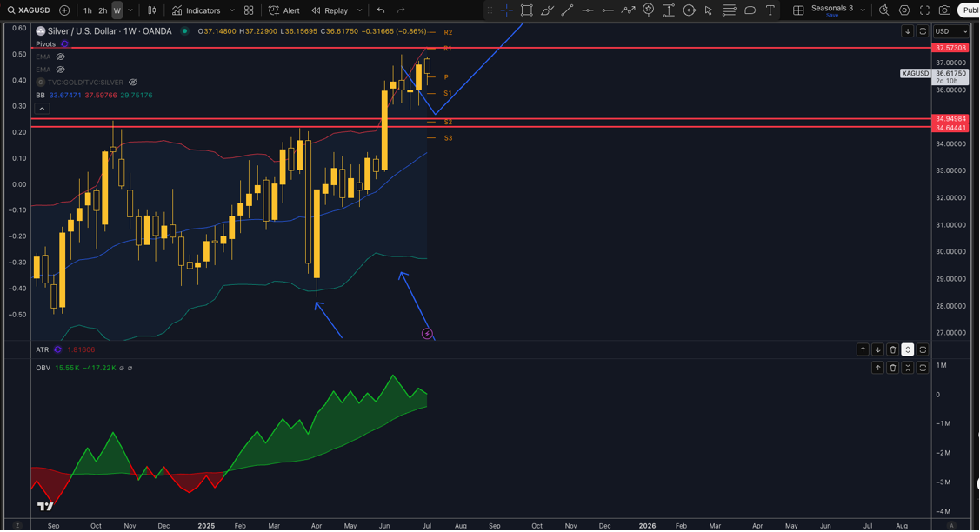
Task: Open the timeframe list dropdown arrow
Action: click(x=130, y=10)
